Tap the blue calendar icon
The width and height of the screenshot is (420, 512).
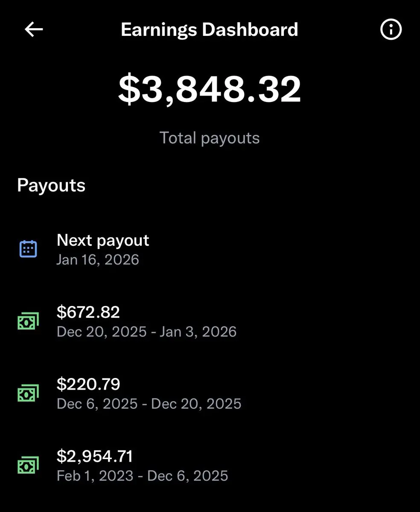pos(28,249)
